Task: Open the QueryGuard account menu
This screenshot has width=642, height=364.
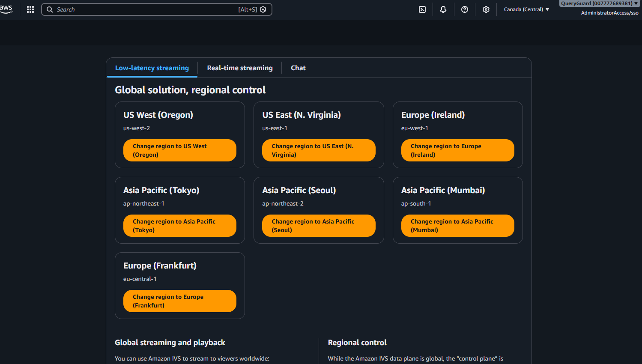Action: (x=600, y=3)
